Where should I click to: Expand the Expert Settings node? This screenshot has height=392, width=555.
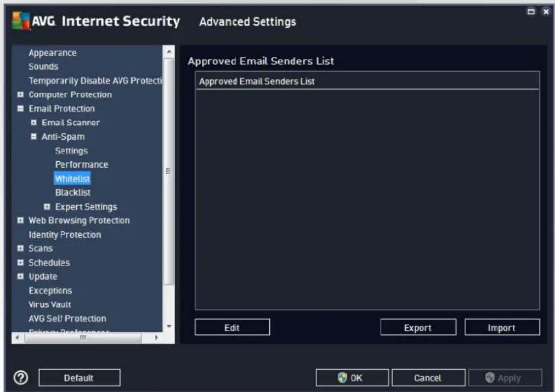(x=47, y=207)
